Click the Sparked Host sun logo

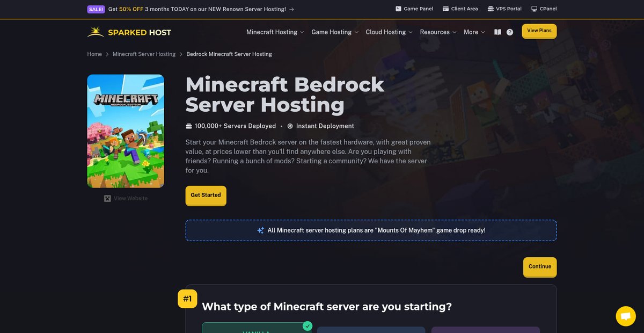tap(96, 32)
